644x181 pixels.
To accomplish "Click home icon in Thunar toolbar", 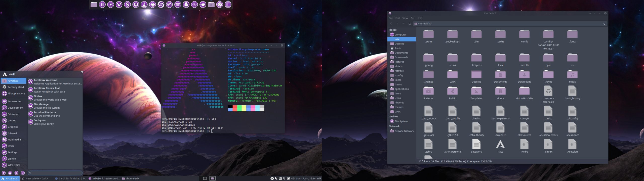I will tap(410, 24).
